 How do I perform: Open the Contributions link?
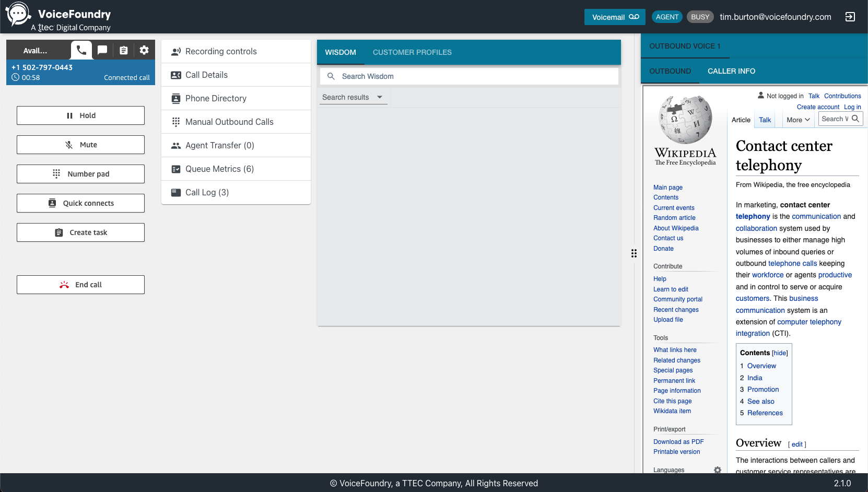(x=842, y=96)
